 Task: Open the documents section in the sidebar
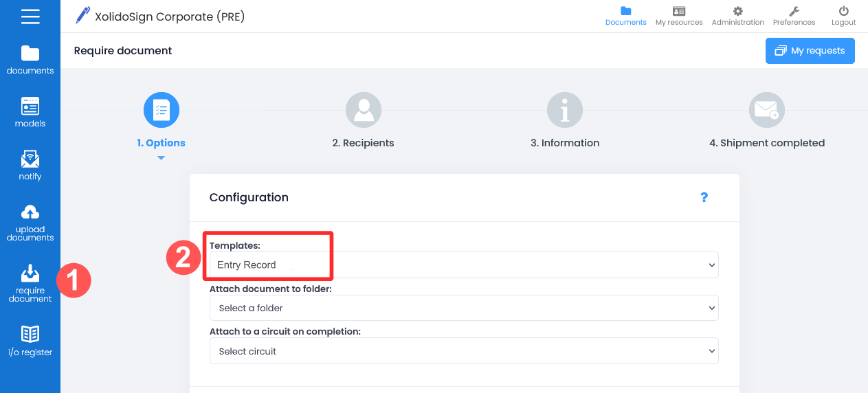tap(30, 60)
